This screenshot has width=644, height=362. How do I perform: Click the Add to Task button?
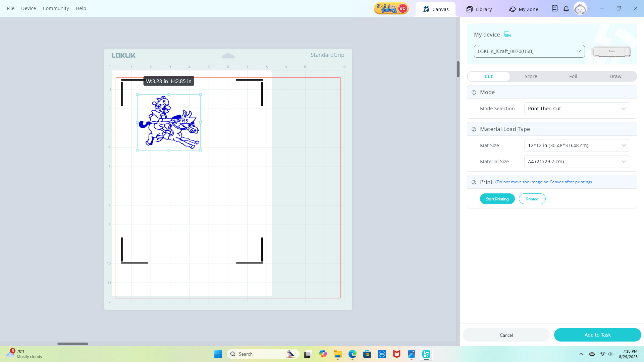[597, 335]
